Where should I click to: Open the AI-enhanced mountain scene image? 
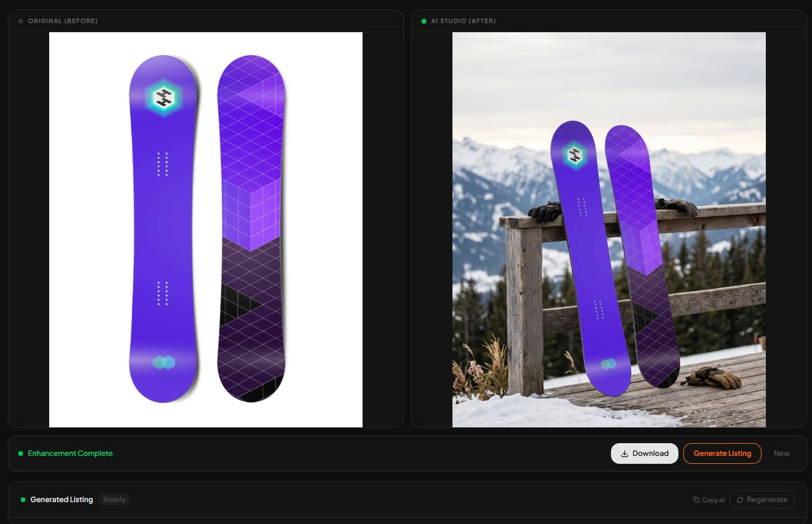609,230
